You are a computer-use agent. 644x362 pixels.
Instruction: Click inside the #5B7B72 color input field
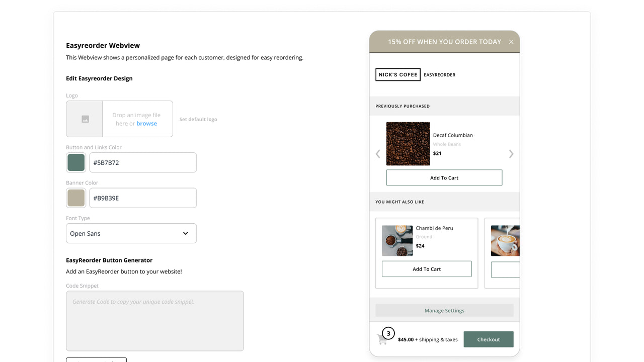click(143, 162)
